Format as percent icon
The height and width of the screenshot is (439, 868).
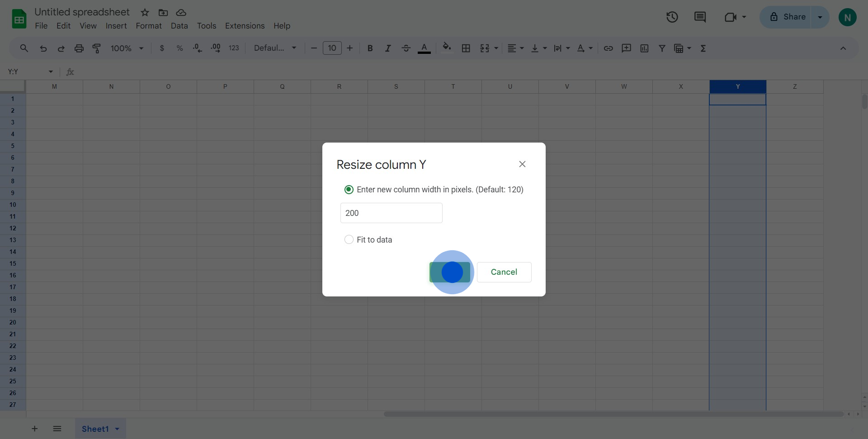coord(179,48)
